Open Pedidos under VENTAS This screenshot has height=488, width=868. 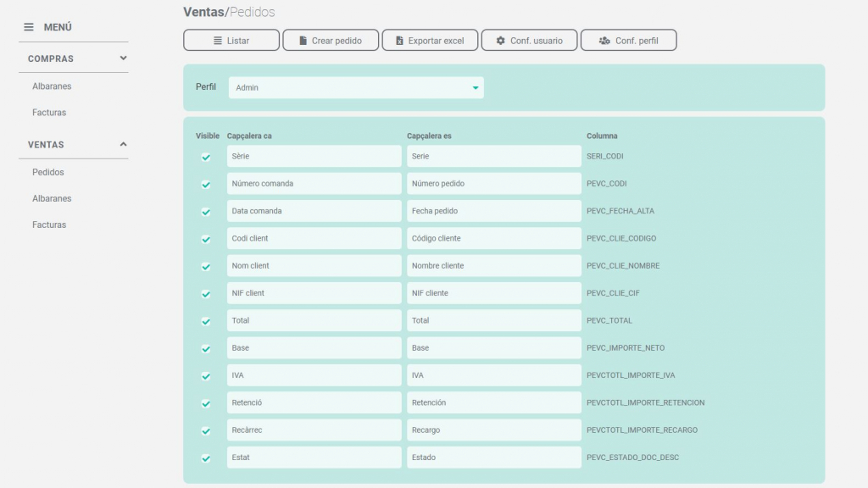click(47, 172)
